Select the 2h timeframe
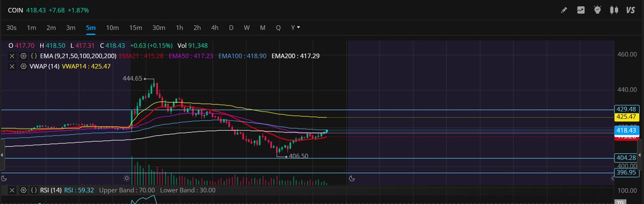Viewport: 644px width, 204px height. 197,27
